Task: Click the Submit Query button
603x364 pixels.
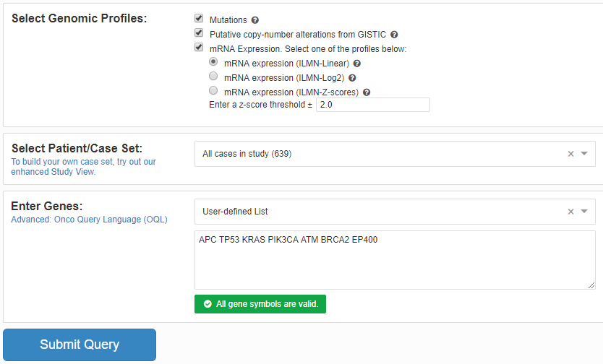Action: pyautogui.click(x=80, y=344)
